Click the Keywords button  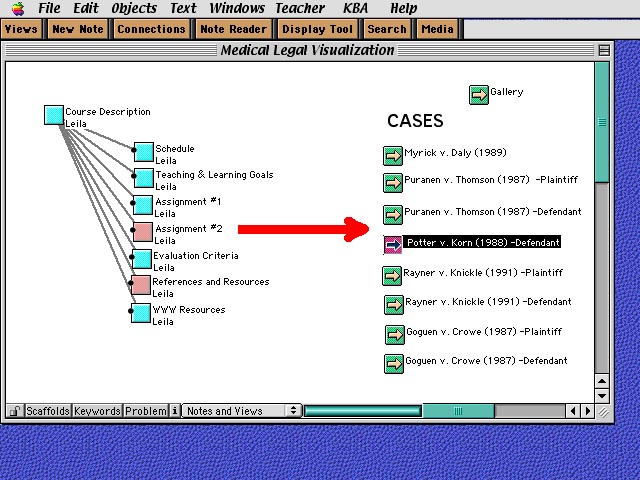tap(97, 411)
